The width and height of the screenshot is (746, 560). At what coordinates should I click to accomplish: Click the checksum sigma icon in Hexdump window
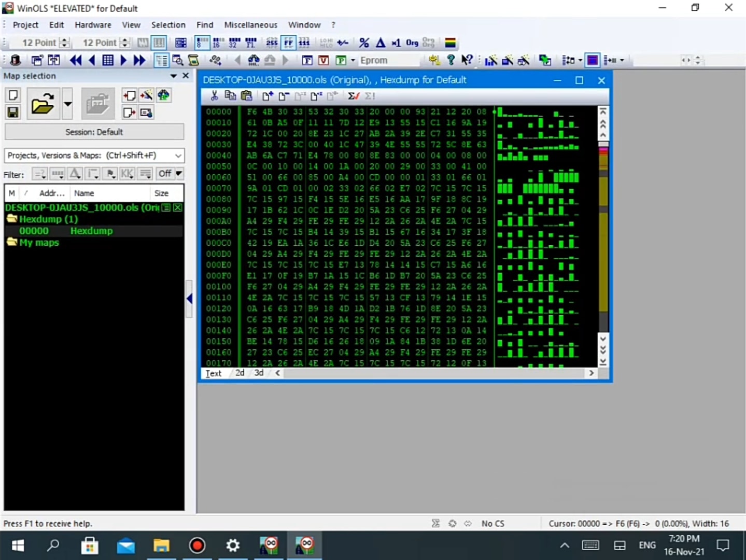click(354, 96)
